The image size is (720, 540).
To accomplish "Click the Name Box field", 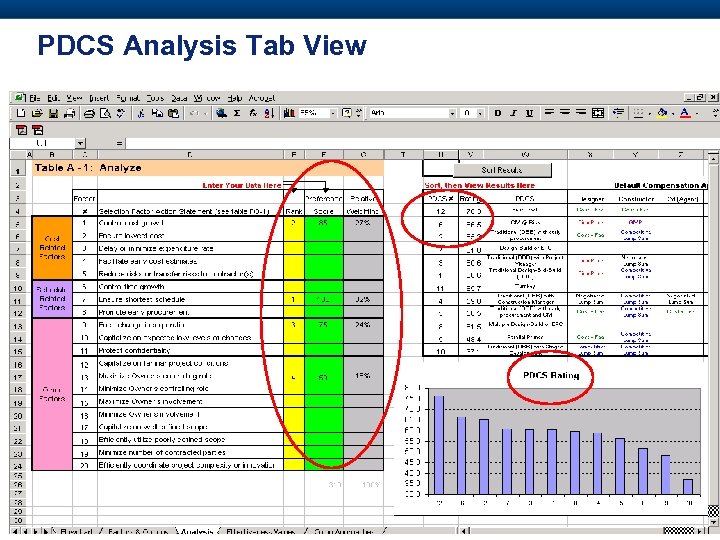I will coord(42,143).
